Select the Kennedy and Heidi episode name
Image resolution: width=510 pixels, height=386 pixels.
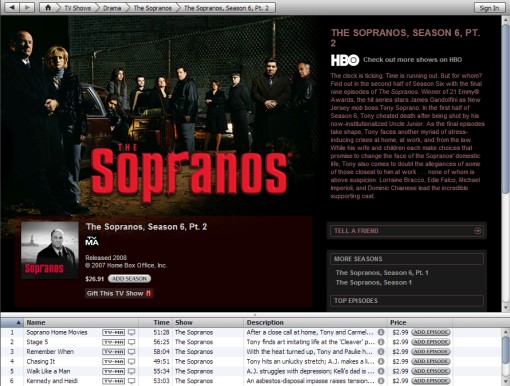tap(52, 381)
